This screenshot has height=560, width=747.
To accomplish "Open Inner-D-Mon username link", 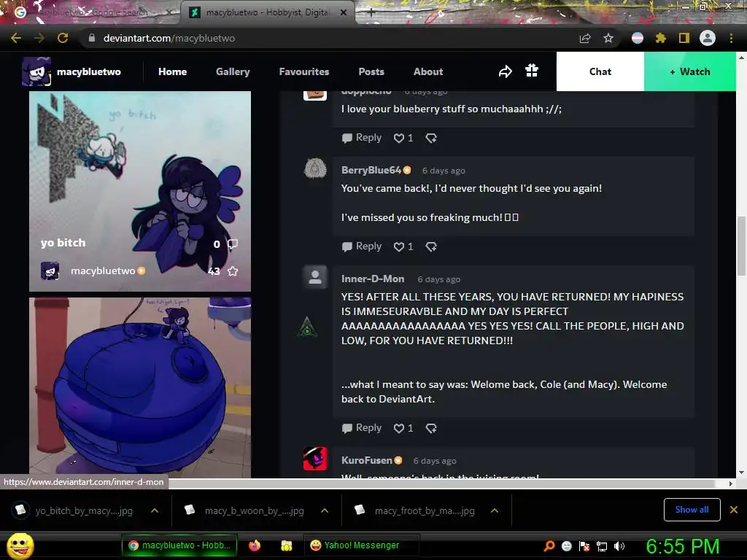I will tap(373, 279).
